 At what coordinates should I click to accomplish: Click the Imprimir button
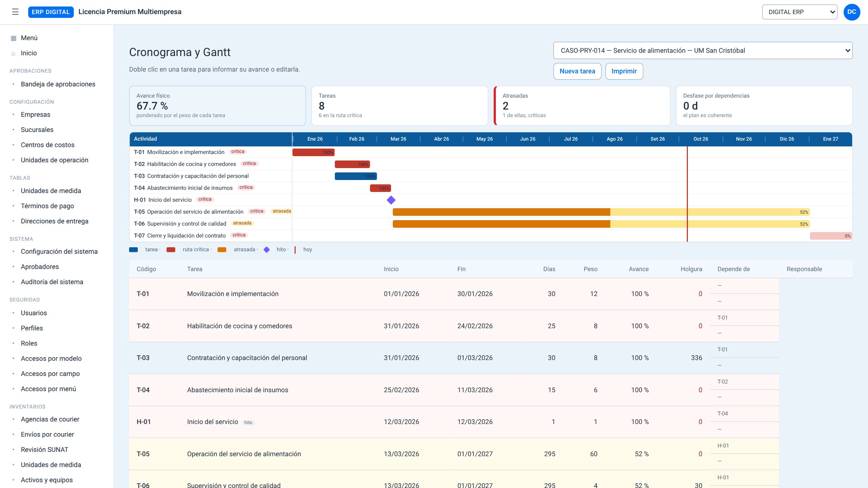click(624, 71)
